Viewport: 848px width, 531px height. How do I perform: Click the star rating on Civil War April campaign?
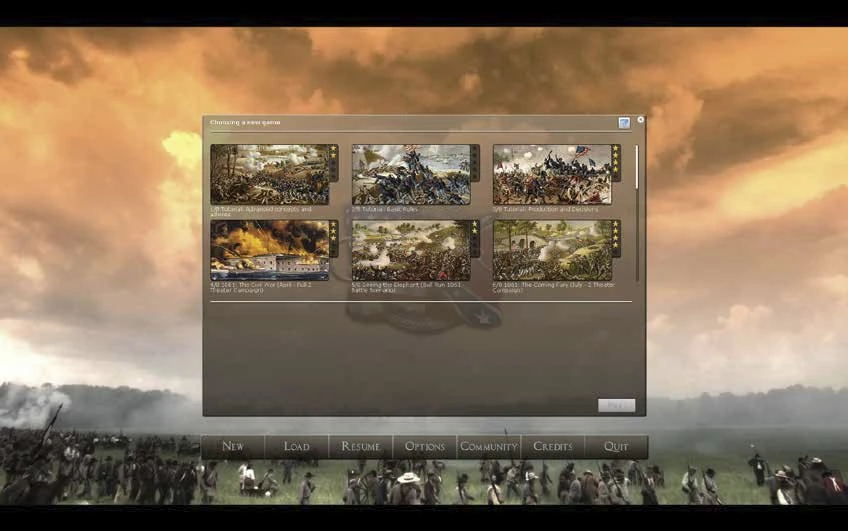(x=334, y=238)
